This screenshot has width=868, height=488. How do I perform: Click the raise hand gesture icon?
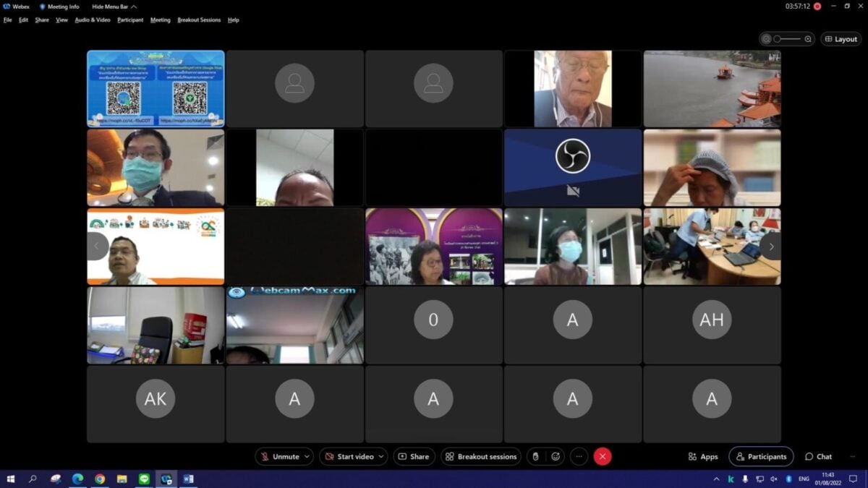point(535,456)
